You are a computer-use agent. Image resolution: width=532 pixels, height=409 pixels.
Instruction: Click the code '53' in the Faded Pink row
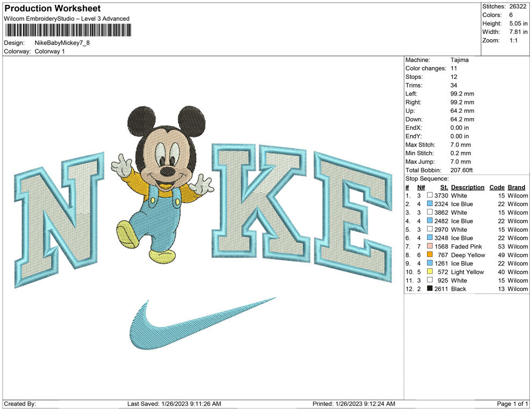tap(501, 246)
